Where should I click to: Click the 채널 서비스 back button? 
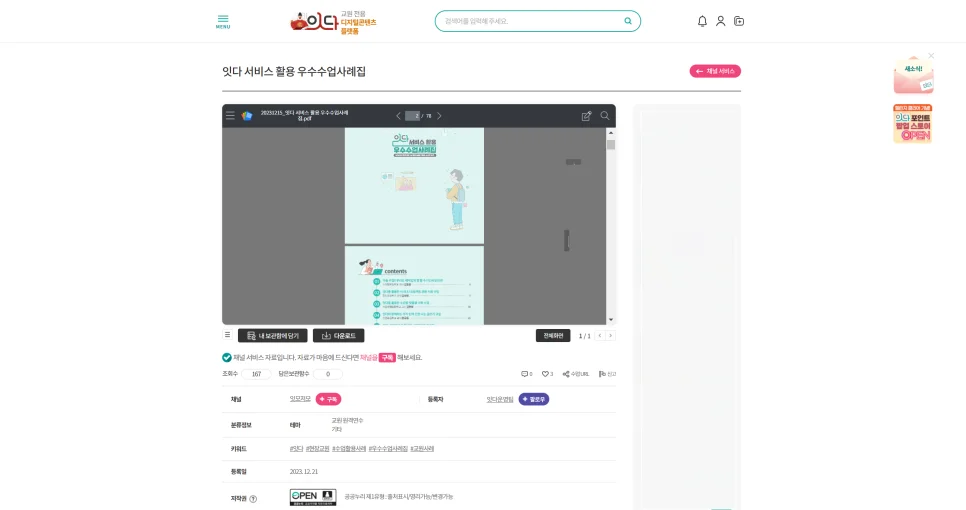coord(715,71)
